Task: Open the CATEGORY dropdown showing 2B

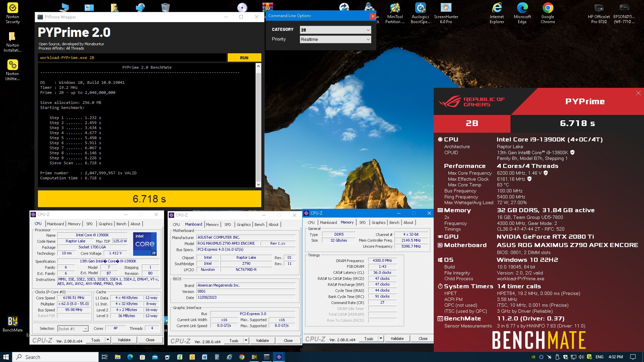Action: coord(335,30)
